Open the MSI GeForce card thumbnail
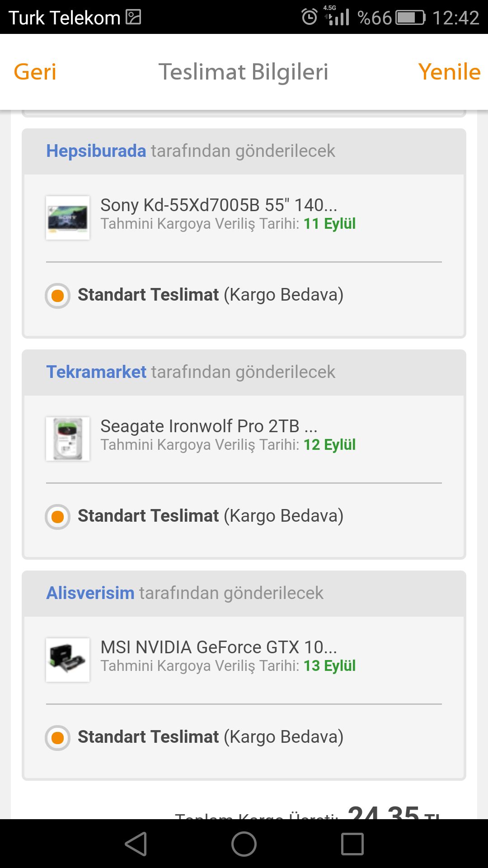The height and width of the screenshot is (868, 488). [x=68, y=660]
